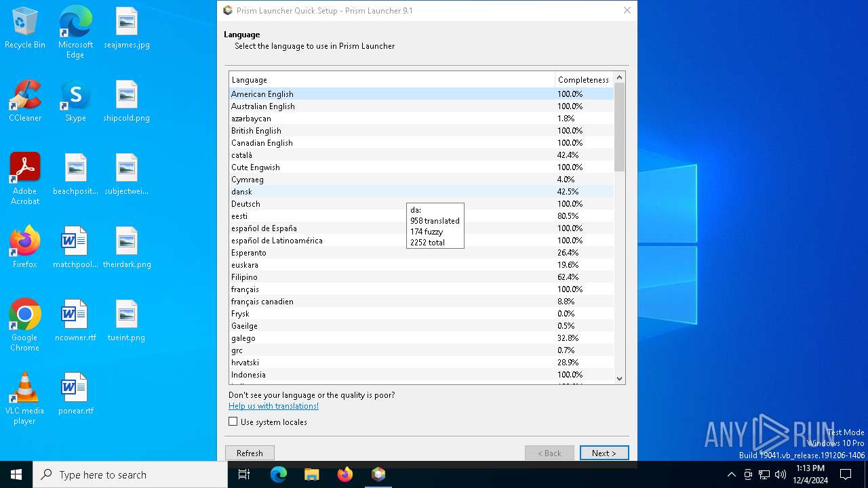Image resolution: width=868 pixels, height=488 pixels.
Task: Launch Edge from the taskbar
Action: coord(279,474)
